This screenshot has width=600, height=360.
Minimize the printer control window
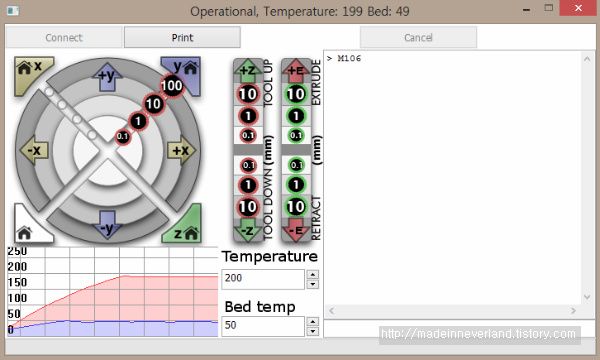click(x=527, y=9)
